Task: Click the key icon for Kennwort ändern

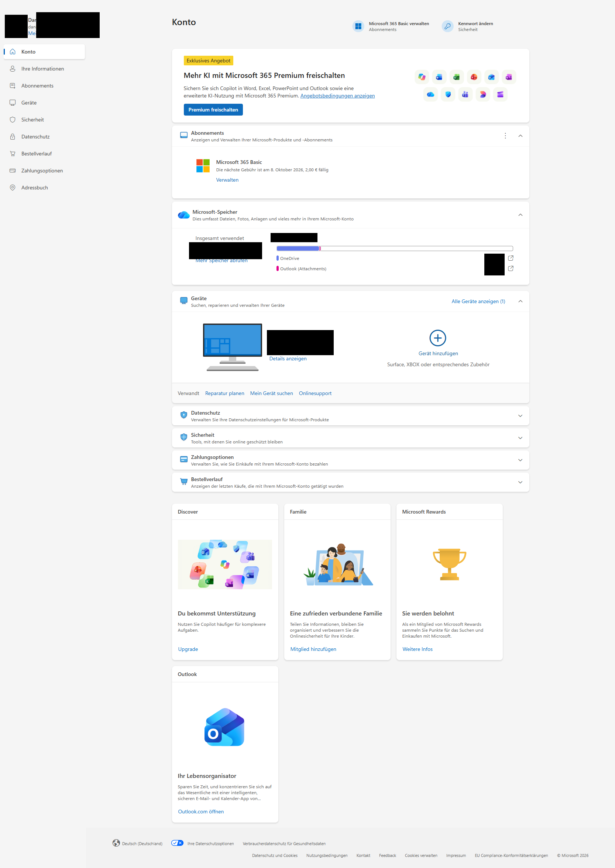Action: [x=448, y=27]
